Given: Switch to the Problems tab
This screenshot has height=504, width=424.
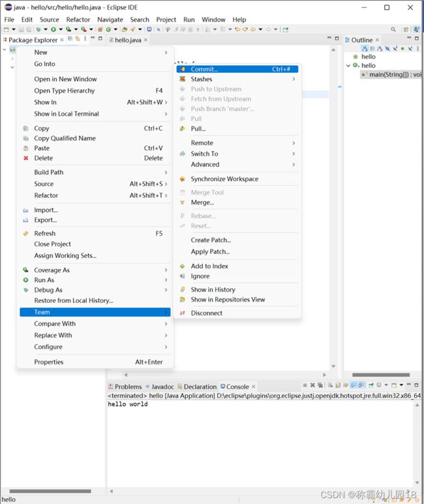Looking at the screenshot, I should (125, 386).
